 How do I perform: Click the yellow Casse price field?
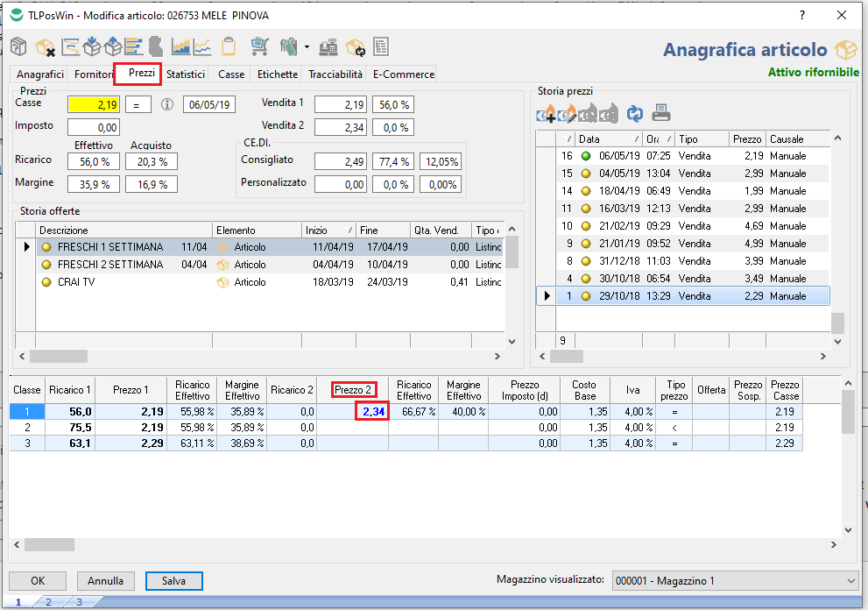[x=94, y=104]
